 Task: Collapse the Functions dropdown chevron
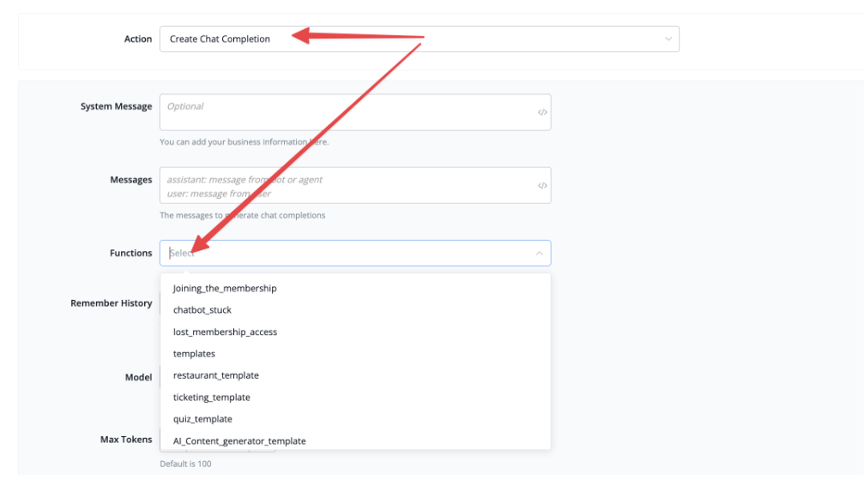539,254
